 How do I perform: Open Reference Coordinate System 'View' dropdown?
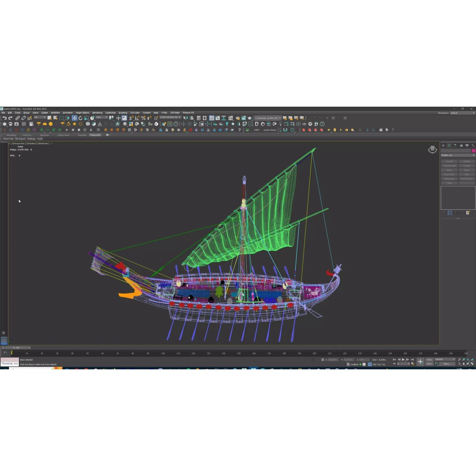point(102,118)
